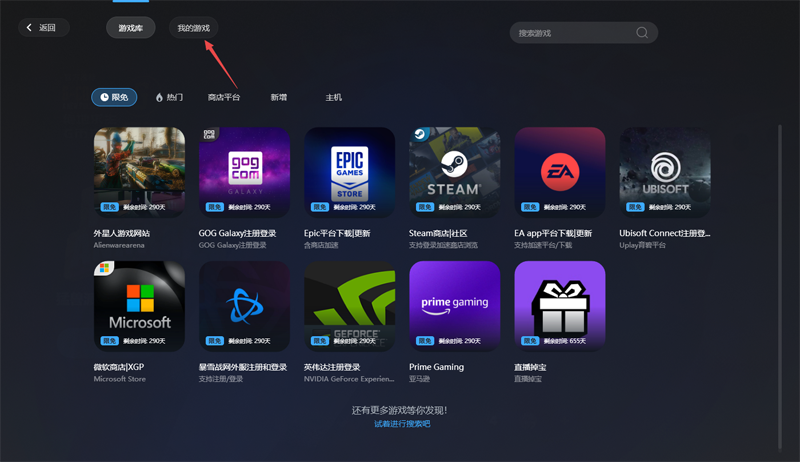Click the NVIDIA GeForce Experien... subtitle
Image resolution: width=800 pixels, height=462 pixels.
(349, 379)
